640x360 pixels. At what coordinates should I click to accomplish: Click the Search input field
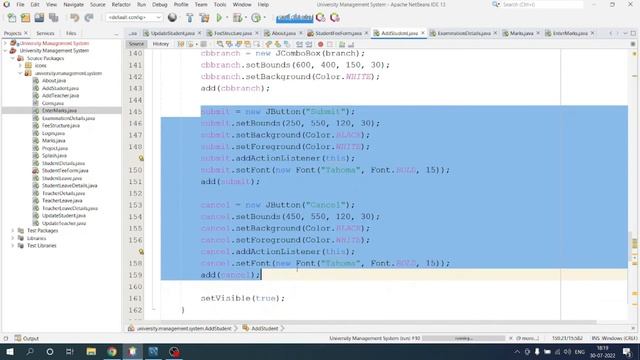(x=542, y=4)
